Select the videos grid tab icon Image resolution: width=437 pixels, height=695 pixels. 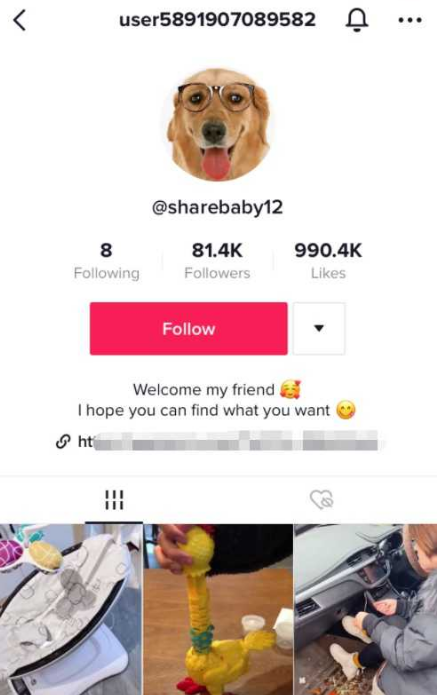(x=114, y=500)
